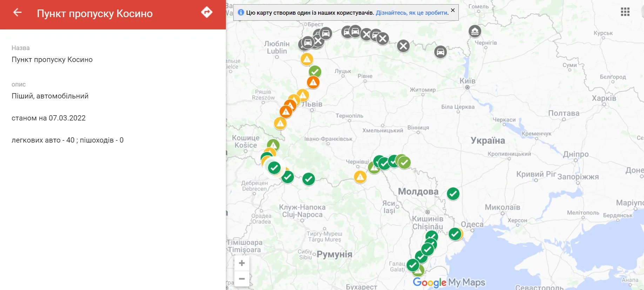Click the Україна country label
Image resolution: width=644 pixels, height=290 pixels.
(488, 140)
